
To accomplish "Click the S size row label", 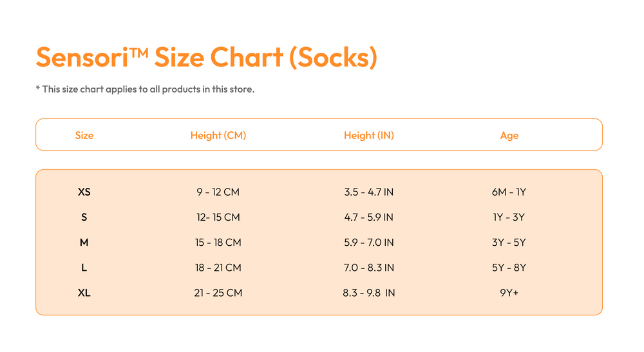I will pyautogui.click(x=84, y=217).
